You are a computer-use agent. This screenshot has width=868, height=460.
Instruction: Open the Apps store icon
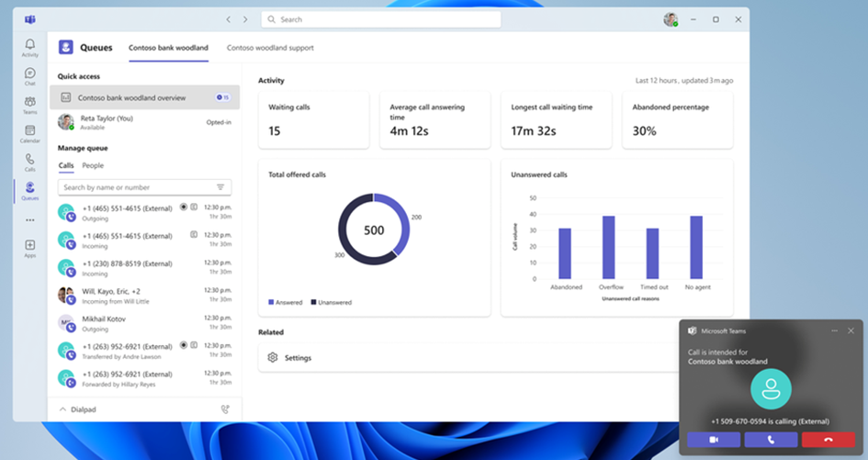[x=30, y=247]
